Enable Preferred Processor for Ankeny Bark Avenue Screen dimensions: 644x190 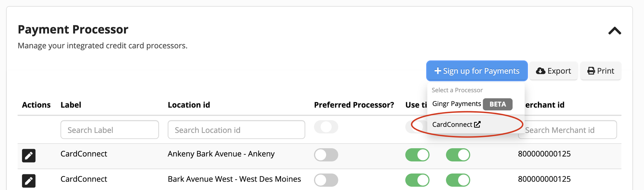point(326,155)
